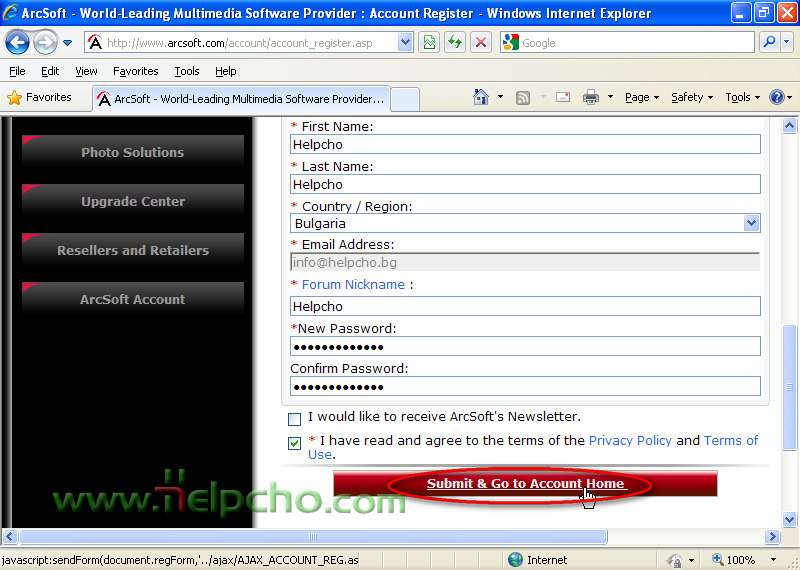
Task: Click the Internet zone globe icon
Action: point(516,560)
